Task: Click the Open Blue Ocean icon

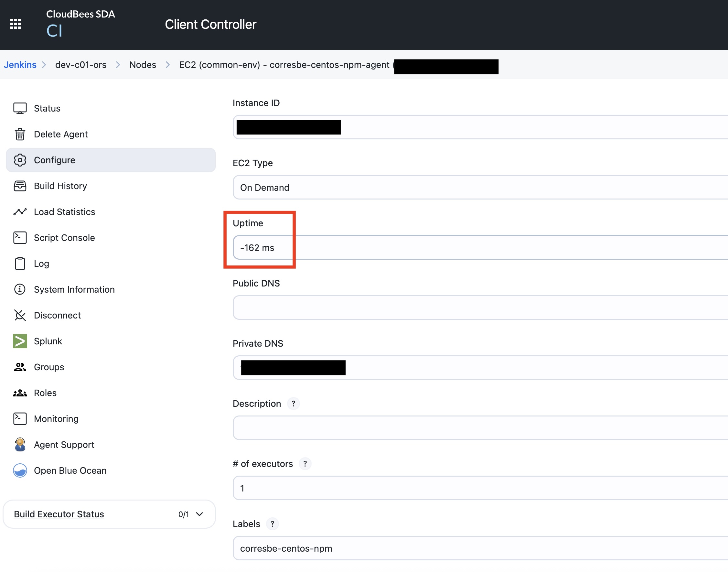Action: [20, 470]
